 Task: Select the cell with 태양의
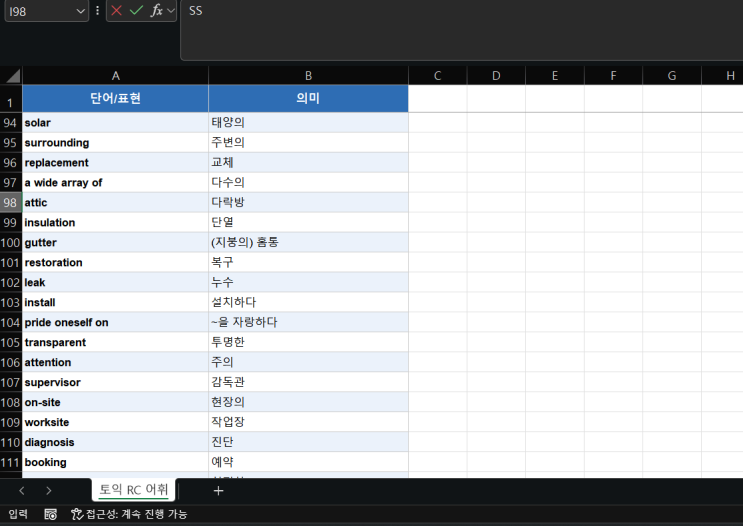click(x=308, y=123)
